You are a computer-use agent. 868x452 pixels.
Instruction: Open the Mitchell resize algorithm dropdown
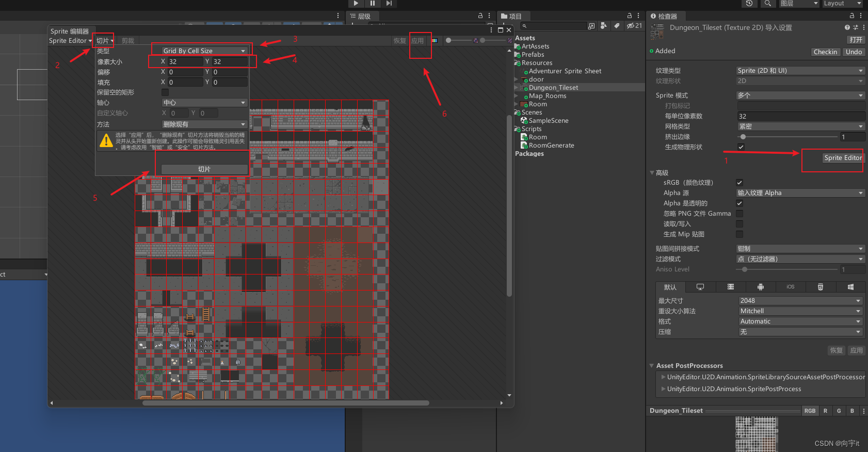(800, 311)
